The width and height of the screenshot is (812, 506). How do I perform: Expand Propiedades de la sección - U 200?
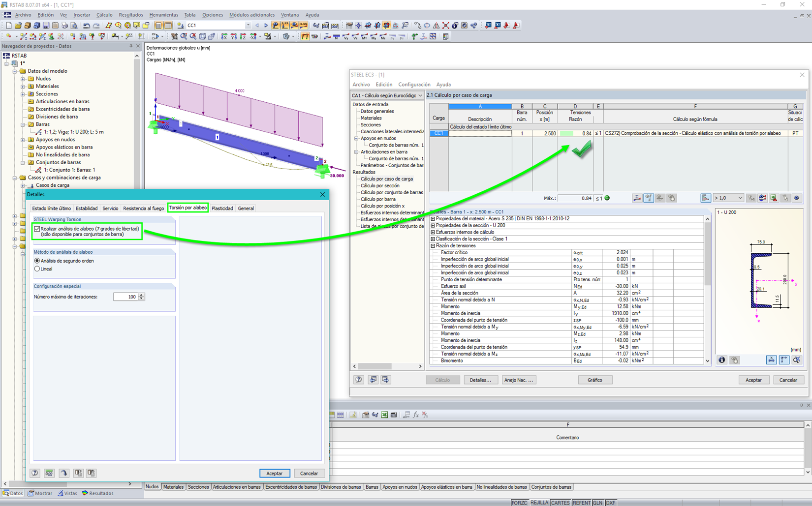[x=433, y=225]
